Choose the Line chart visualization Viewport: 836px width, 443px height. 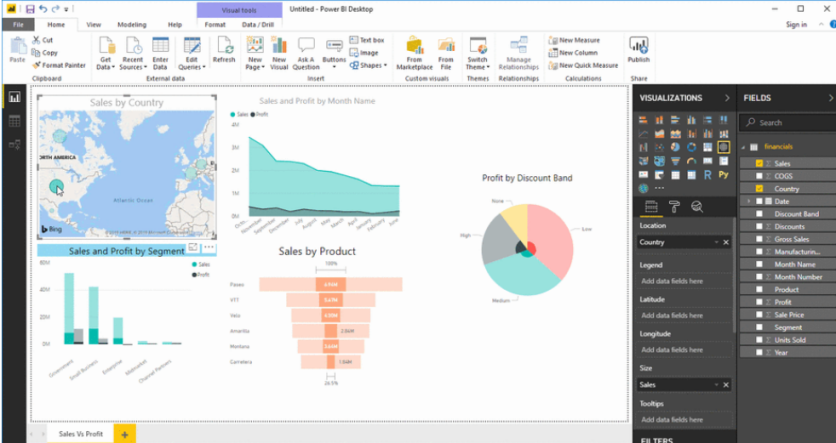pos(643,134)
